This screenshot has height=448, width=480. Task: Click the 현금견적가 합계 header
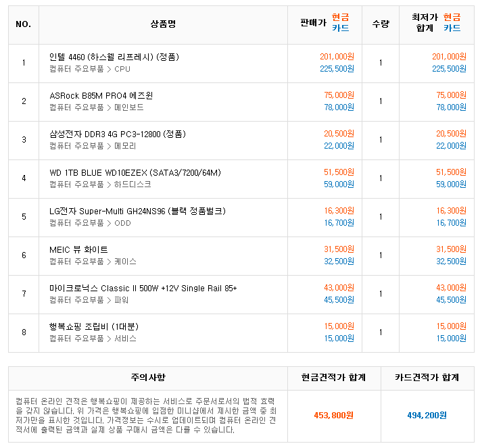click(x=334, y=378)
